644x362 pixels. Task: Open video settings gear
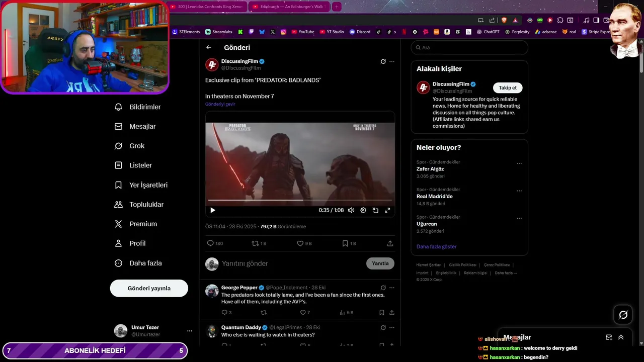tap(363, 210)
